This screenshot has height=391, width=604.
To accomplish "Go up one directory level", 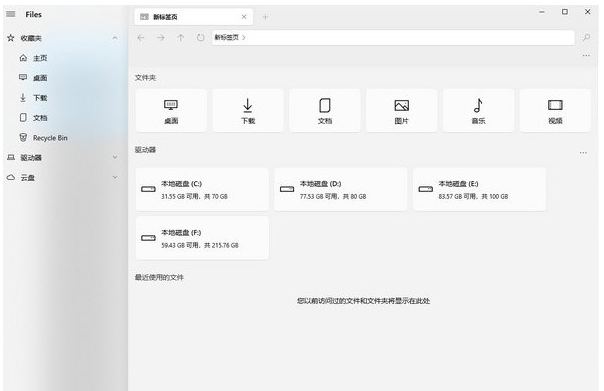I will pos(181,37).
